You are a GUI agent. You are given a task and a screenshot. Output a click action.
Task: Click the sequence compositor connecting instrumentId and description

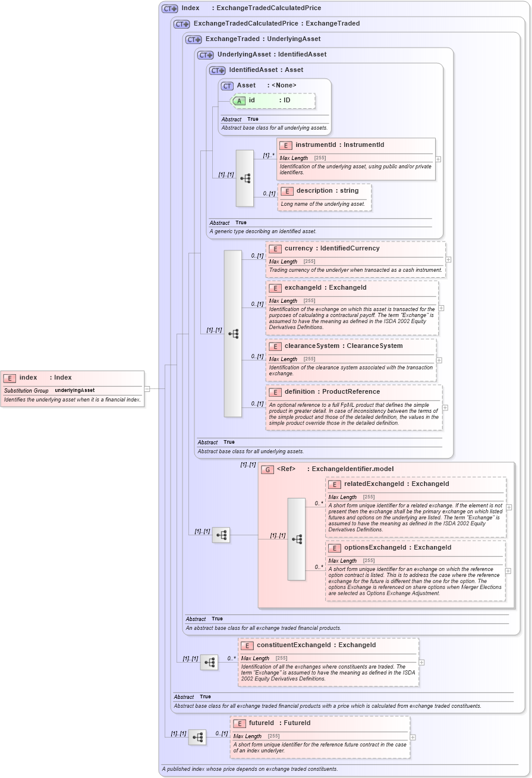tap(245, 178)
